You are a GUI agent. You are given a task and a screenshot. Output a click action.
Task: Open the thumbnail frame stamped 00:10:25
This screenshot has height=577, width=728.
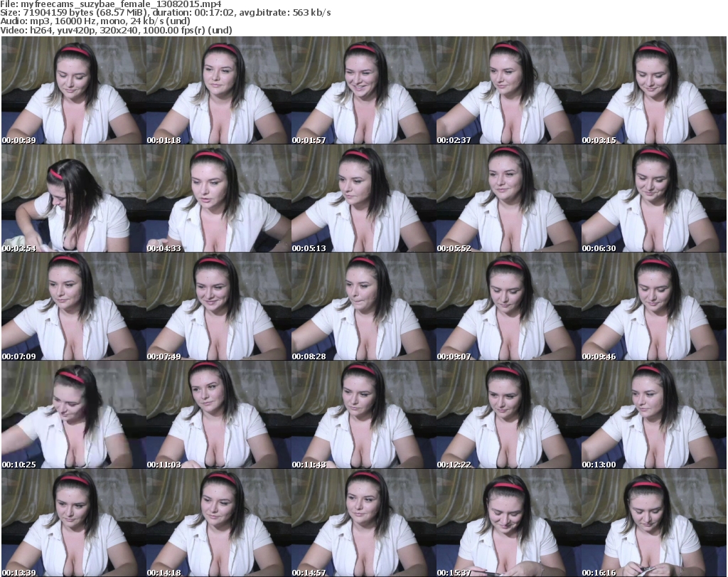click(x=74, y=414)
